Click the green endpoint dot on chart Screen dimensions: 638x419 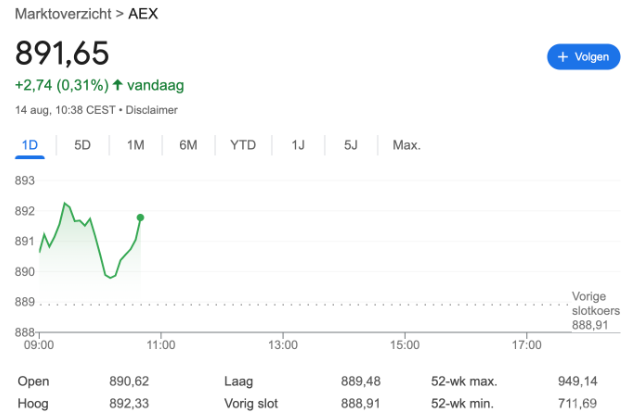[140, 217]
